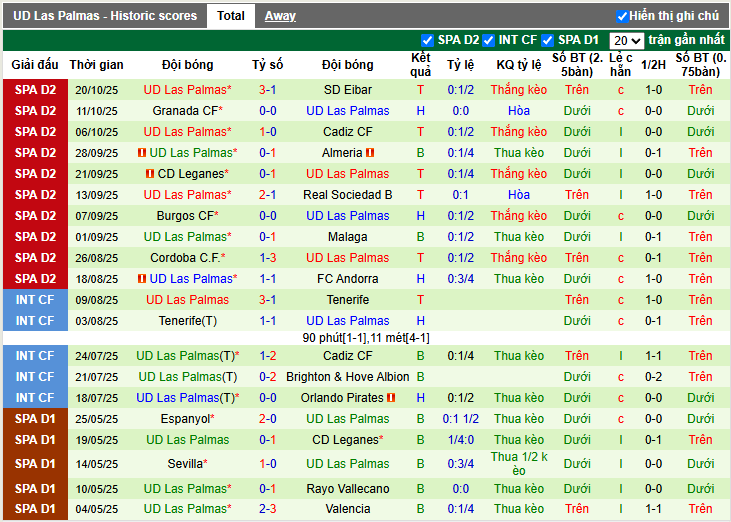Image resolution: width=731 pixels, height=522 pixels.
Task: Uncheck the SPA D1 league filter
Action: tap(548, 41)
